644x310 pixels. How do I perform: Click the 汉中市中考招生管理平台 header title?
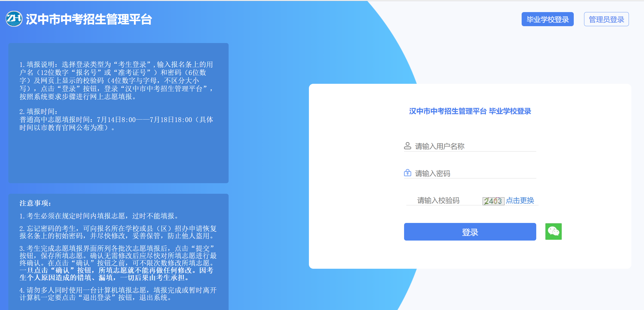coord(89,19)
